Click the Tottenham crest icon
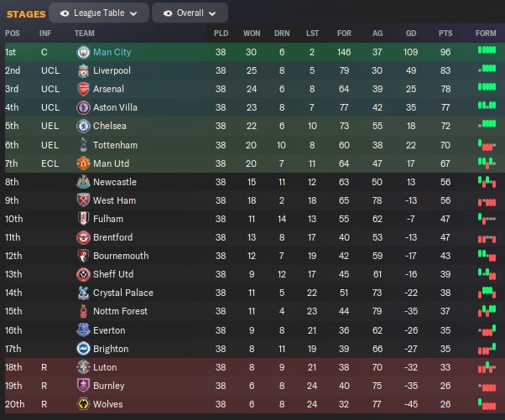 pyautogui.click(x=82, y=144)
